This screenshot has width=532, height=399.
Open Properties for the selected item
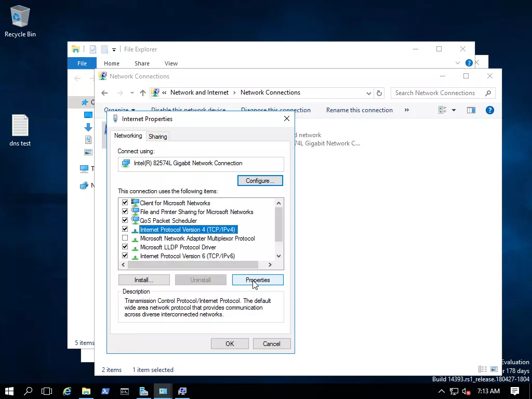click(258, 280)
